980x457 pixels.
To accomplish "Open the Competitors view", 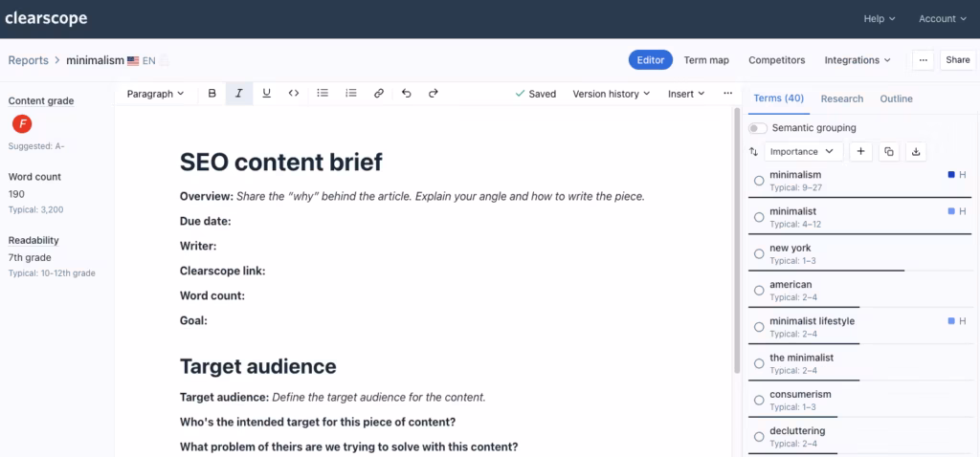I will pos(777,60).
